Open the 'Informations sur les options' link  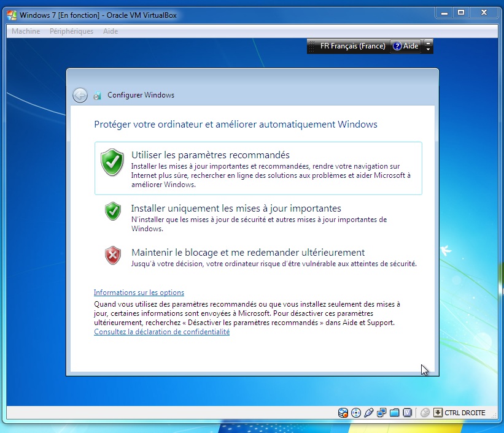[x=139, y=293]
